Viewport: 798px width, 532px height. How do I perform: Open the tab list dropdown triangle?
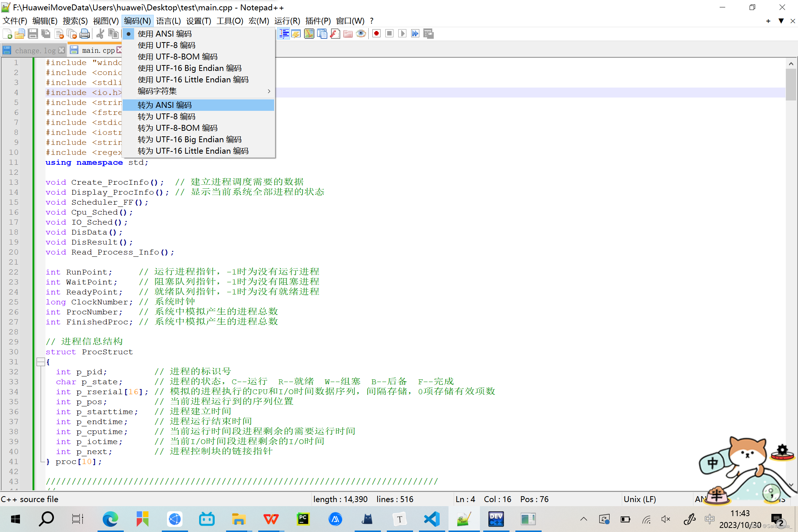(781, 21)
